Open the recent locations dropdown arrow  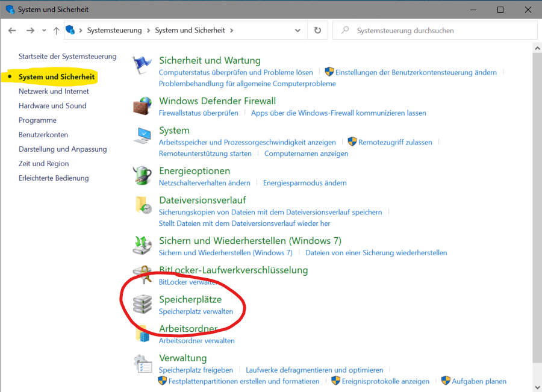click(x=44, y=31)
